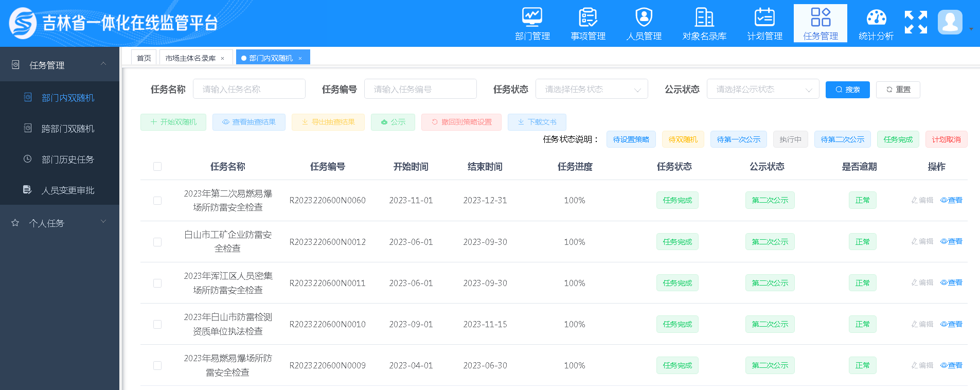
Task: Click the user avatar icon
Action: pyautogui.click(x=950, y=22)
